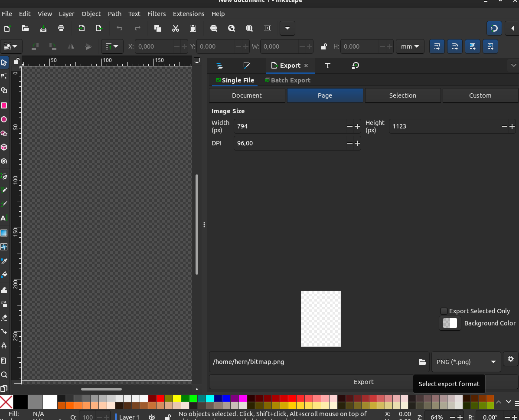The image size is (519, 420).
Task: Select the Calligraphy tool
Action: (4, 204)
